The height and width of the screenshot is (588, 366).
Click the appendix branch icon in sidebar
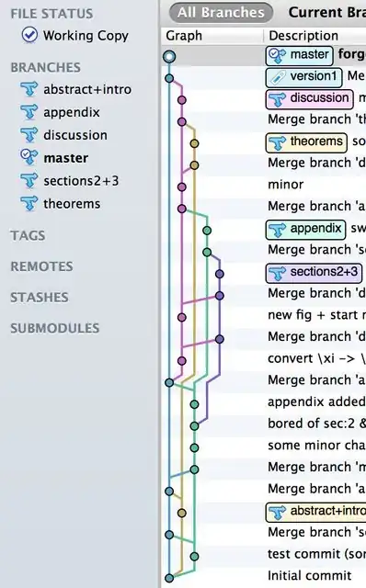pyautogui.click(x=29, y=112)
